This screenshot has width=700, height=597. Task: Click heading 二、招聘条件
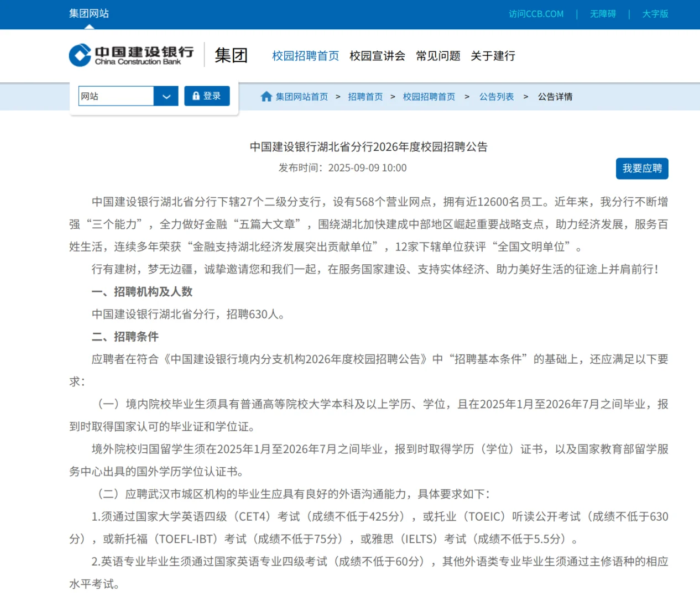point(125,337)
